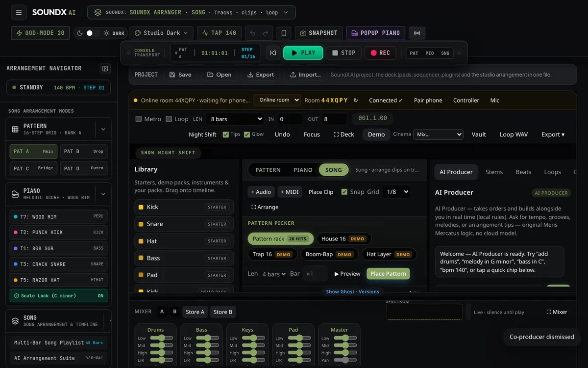The image size is (588, 368).
Task: Enable the Metro checkbox
Action: point(139,119)
